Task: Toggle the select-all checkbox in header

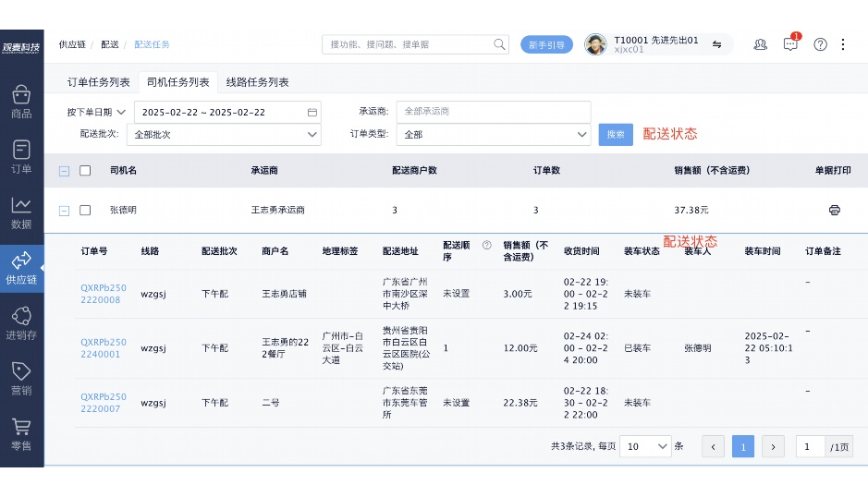Action: [x=85, y=171]
